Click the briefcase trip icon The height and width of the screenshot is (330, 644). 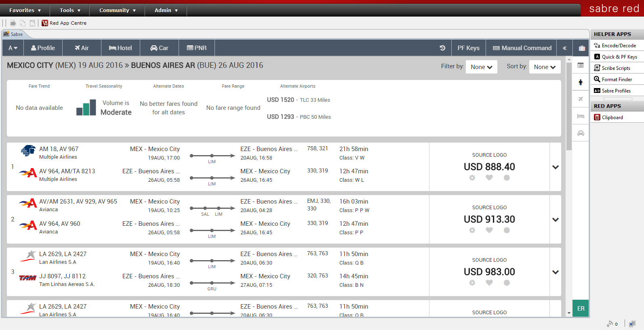pyautogui.click(x=582, y=48)
